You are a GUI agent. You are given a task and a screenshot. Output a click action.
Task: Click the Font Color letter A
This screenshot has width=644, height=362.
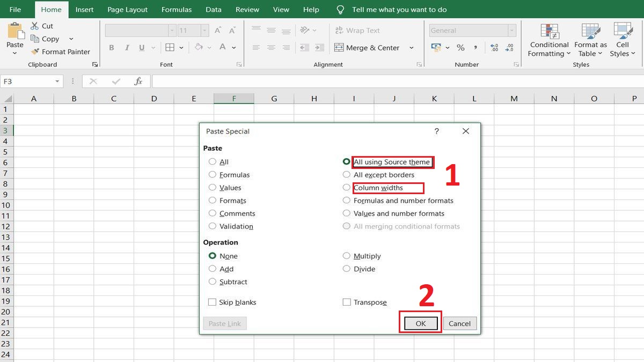tap(223, 48)
